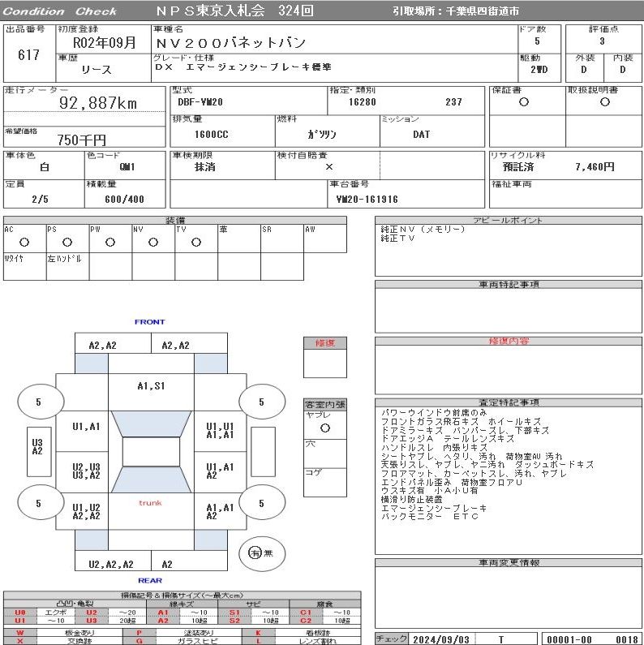Select the 左ハンドル equipment cell
The height and width of the screenshot is (645, 644).
tap(67, 267)
